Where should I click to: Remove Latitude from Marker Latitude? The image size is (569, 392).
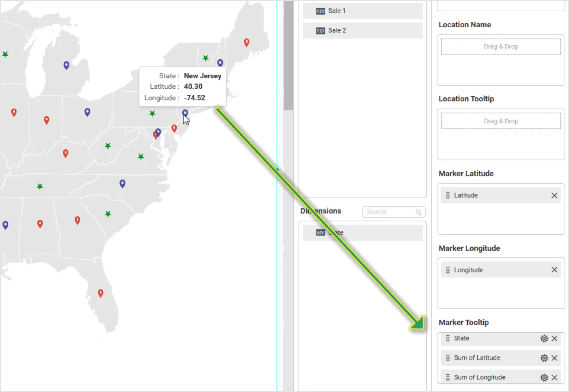tap(554, 196)
